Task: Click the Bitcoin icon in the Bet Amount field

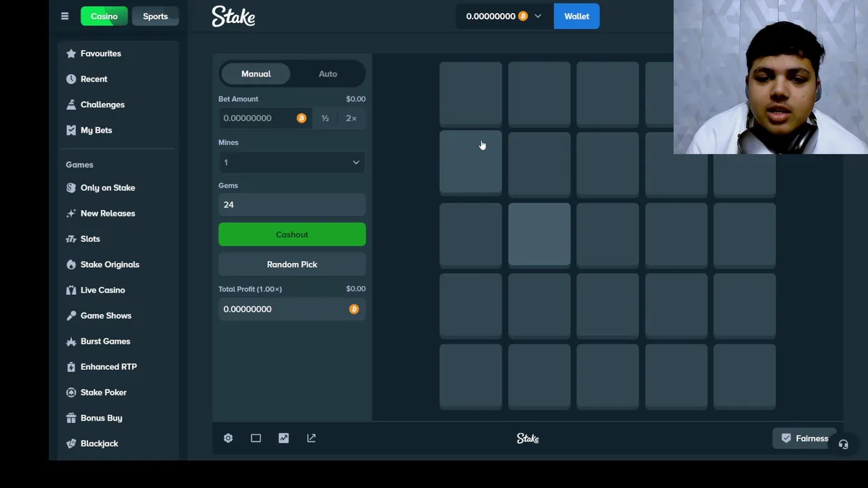Action: coord(301,118)
